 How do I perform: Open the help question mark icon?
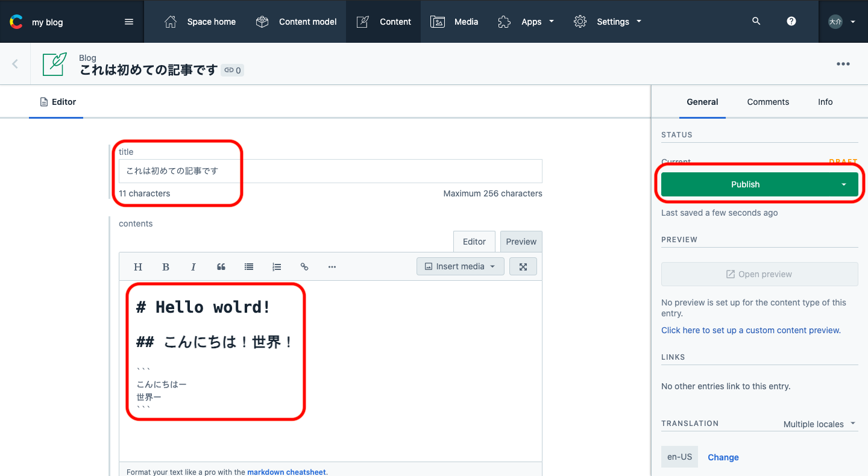791,21
